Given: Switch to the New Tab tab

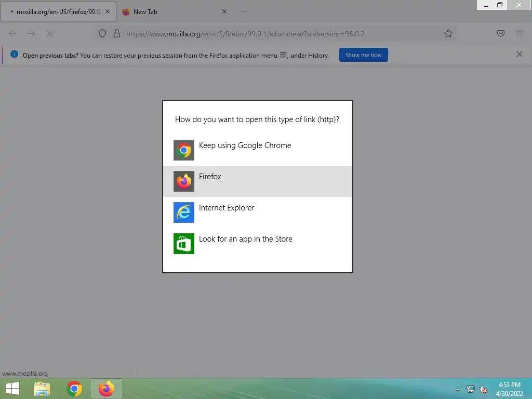Looking at the screenshot, I should pos(175,12).
